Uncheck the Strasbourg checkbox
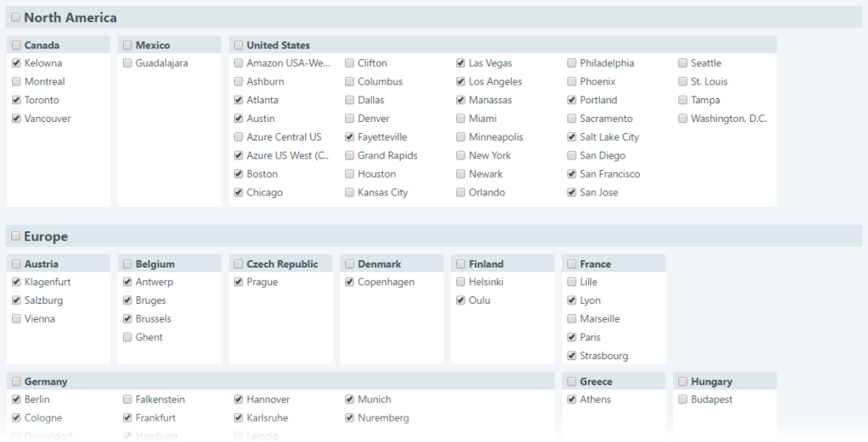Image resolution: width=868 pixels, height=442 pixels. [x=572, y=356]
